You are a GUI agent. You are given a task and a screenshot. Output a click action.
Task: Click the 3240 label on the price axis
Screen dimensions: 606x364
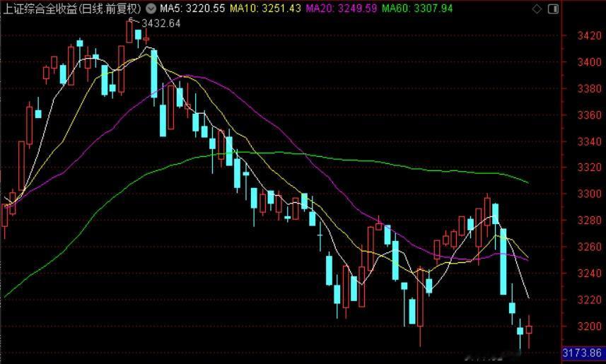(589, 274)
